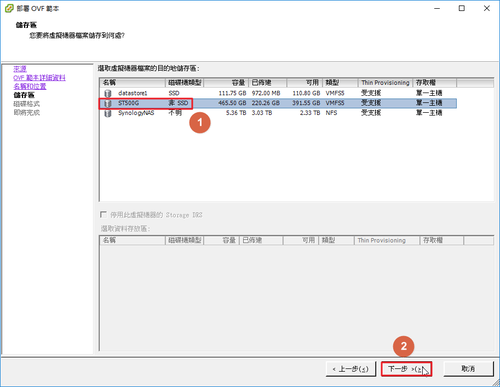This screenshot has height=387, width=500.
Task: Click the 465.50 GB capacity cell
Action: 232,103
